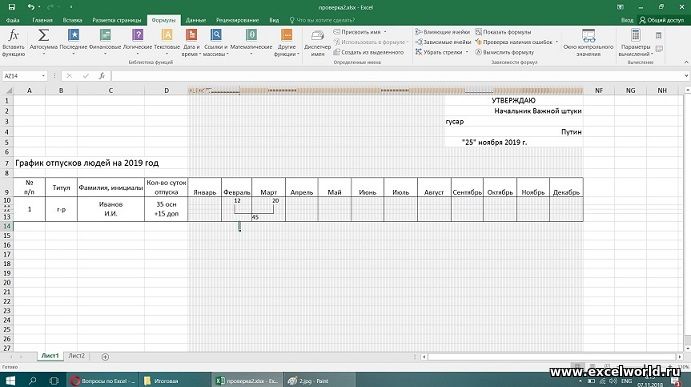This screenshot has width=691, height=387.
Task: Click the Save icon in the quick access toolbar
Action: (x=12, y=7)
